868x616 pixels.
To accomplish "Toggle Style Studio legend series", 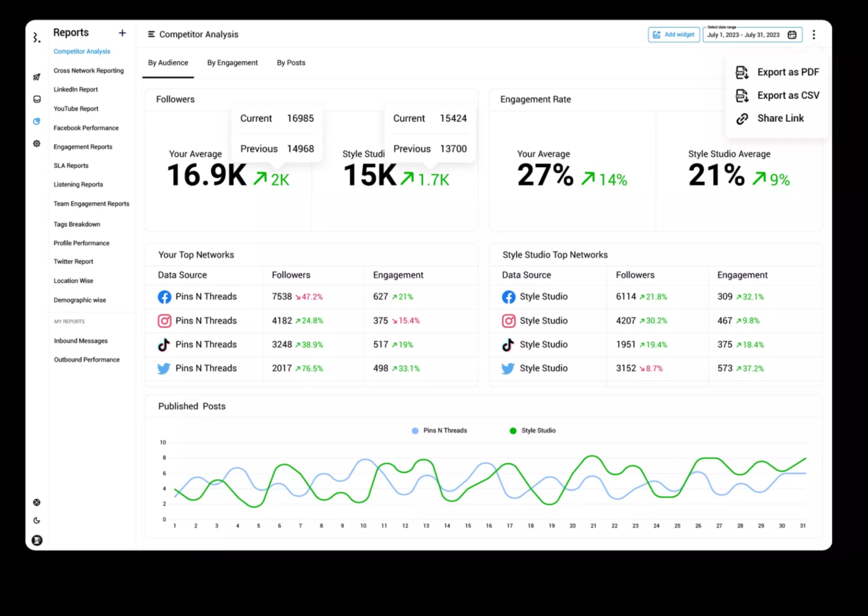I will point(533,431).
